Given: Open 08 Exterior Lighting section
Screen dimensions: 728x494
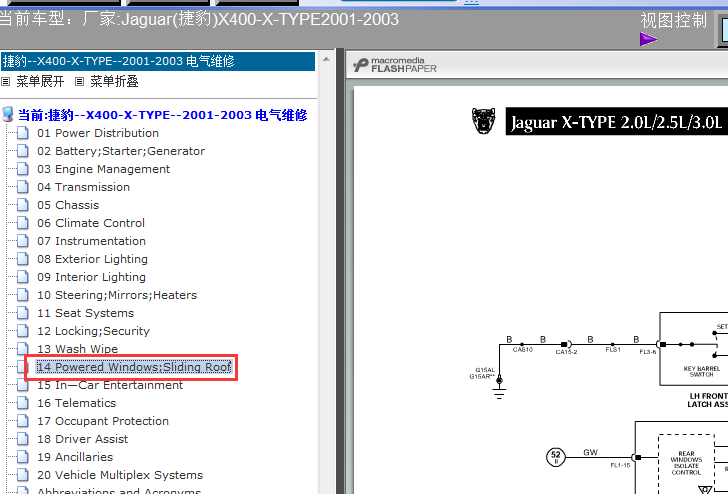Looking at the screenshot, I should [x=92, y=259].
